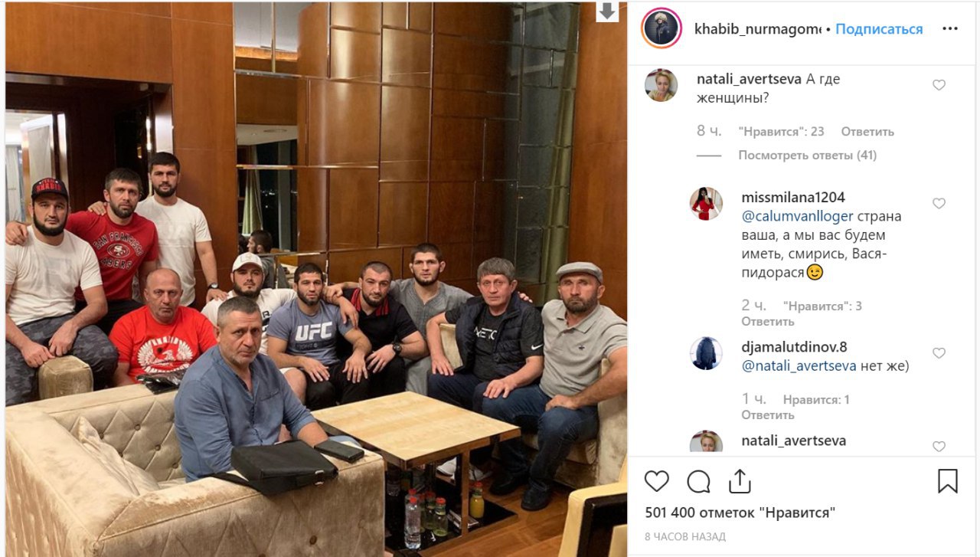Open the comment bubble icon under the post
This screenshot has height=557, width=980.
point(698,481)
